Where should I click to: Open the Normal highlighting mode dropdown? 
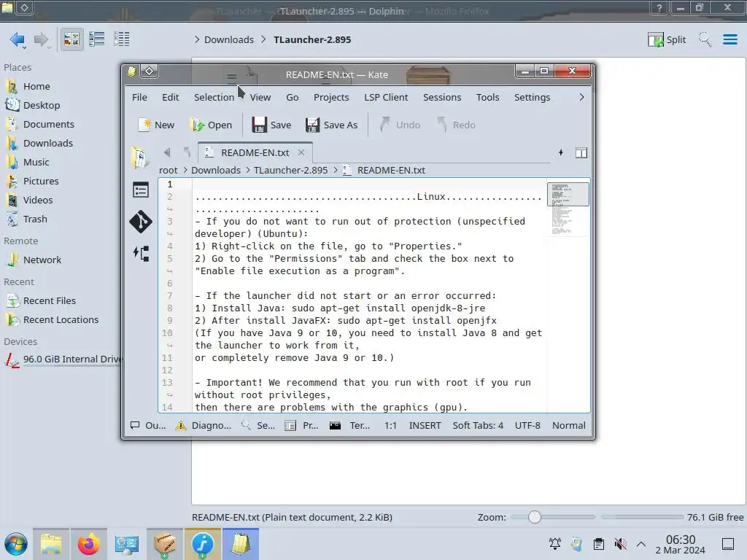569,425
